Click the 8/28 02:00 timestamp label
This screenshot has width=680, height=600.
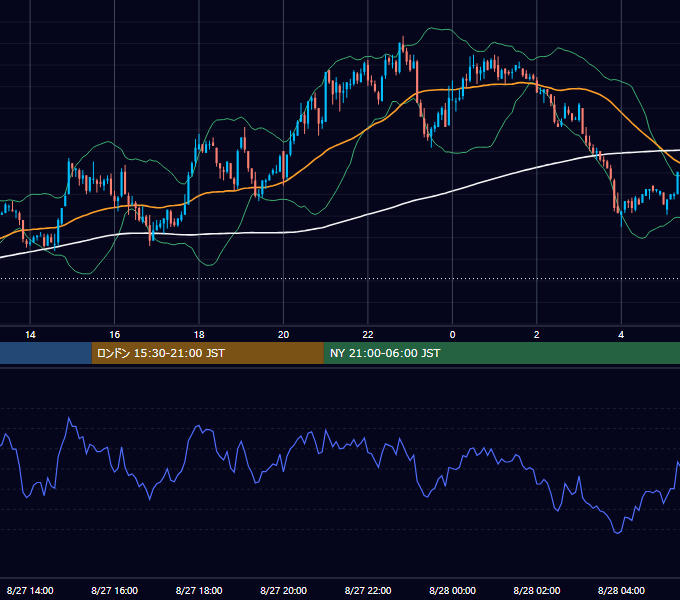pyautogui.click(x=536, y=590)
